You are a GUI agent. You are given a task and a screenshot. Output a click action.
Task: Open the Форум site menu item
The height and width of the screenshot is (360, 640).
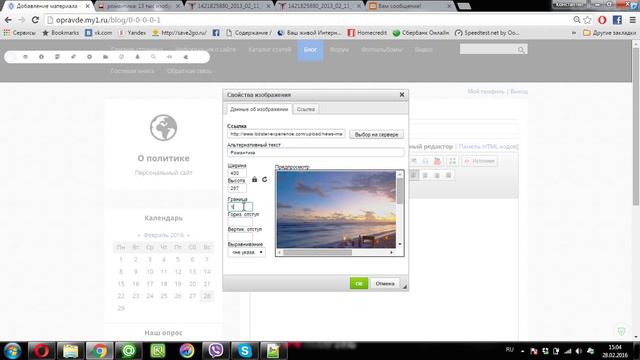[x=339, y=50]
